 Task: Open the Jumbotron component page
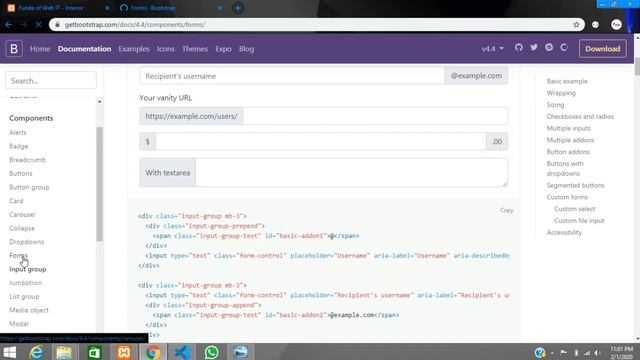click(x=26, y=282)
